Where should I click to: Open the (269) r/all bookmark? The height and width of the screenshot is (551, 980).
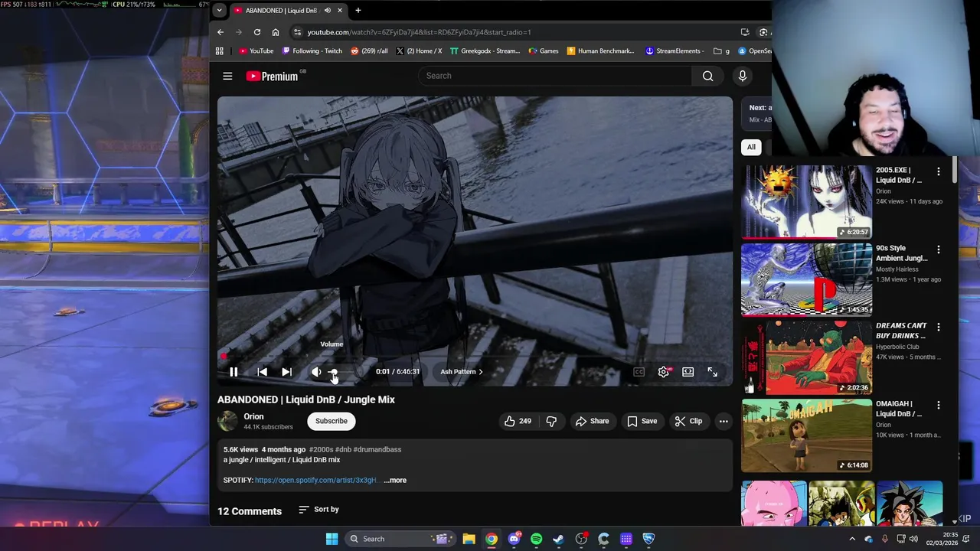pos(369,51)
